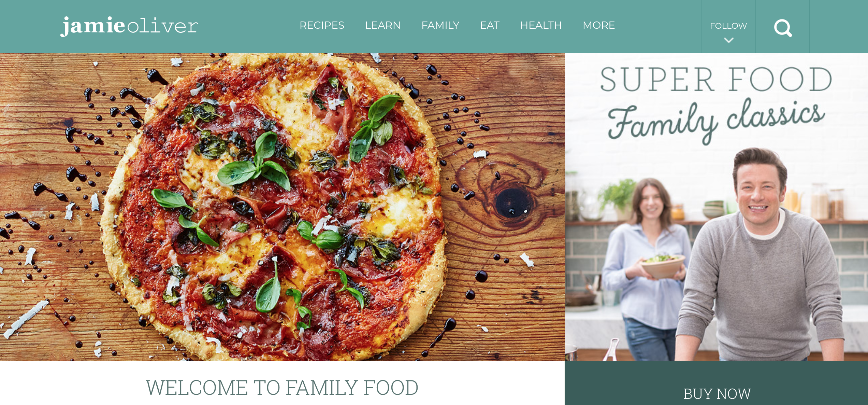Viewport: 868px width, 405px height.
Task: Navigate to the Health section
Action: click(541, 25)
